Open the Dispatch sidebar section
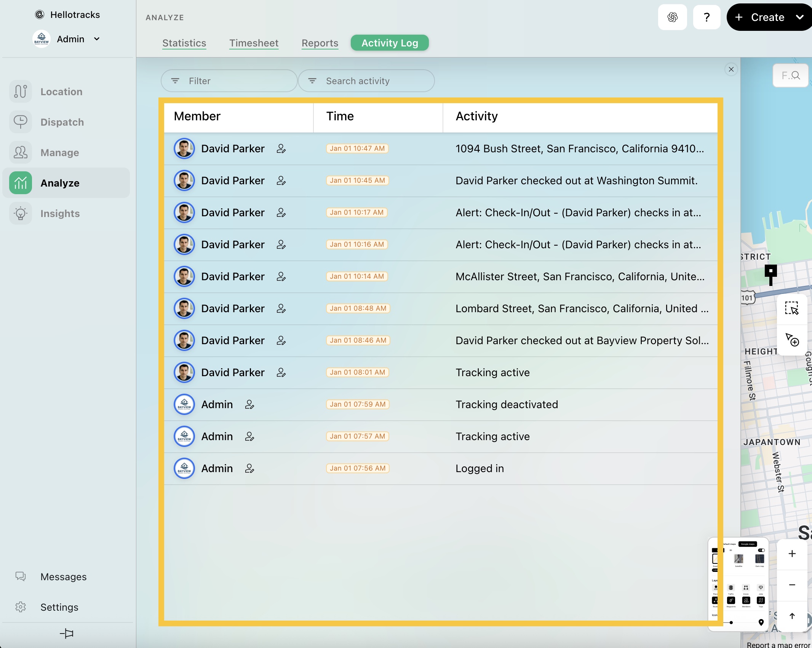 point(62,122)
